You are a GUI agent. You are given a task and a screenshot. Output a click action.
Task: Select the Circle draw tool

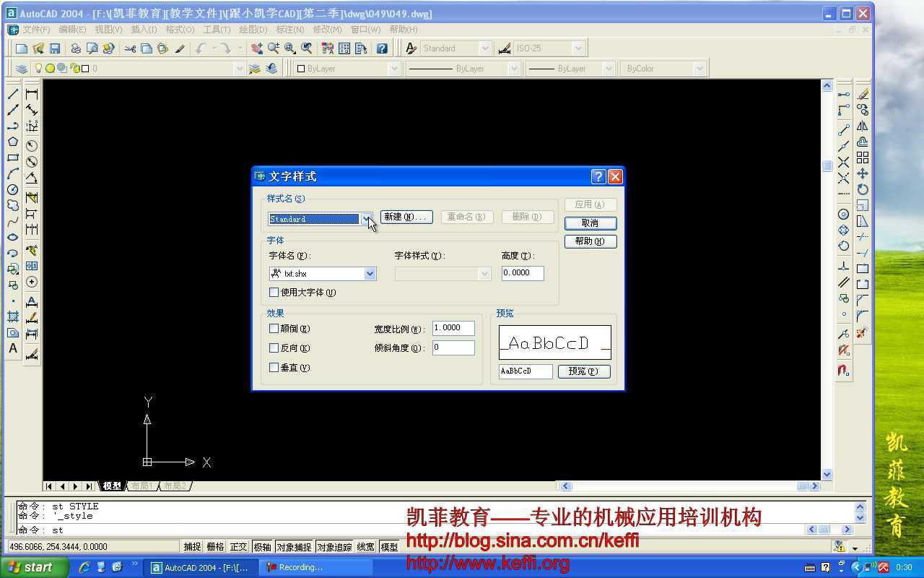[13, 189]
